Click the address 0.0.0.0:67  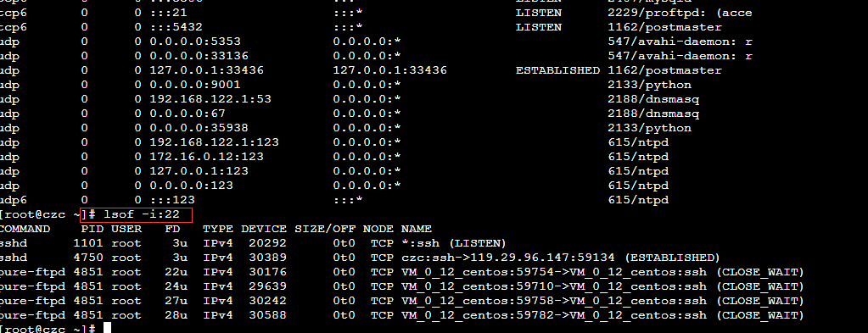click(x=188, y=114)
